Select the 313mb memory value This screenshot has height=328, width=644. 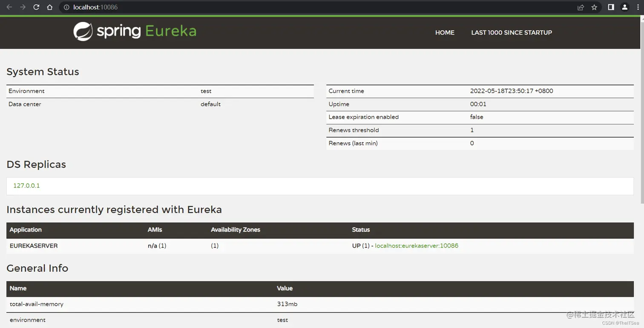point(287,304)
